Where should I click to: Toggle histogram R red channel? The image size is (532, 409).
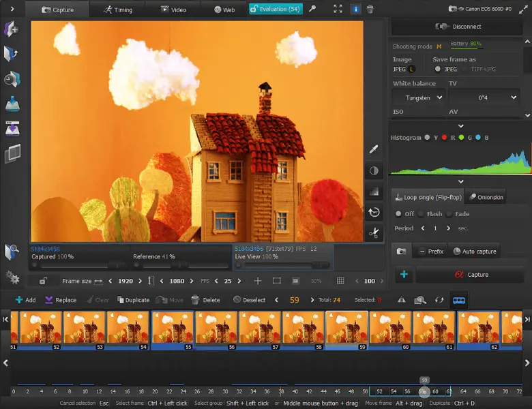(444, 137)
